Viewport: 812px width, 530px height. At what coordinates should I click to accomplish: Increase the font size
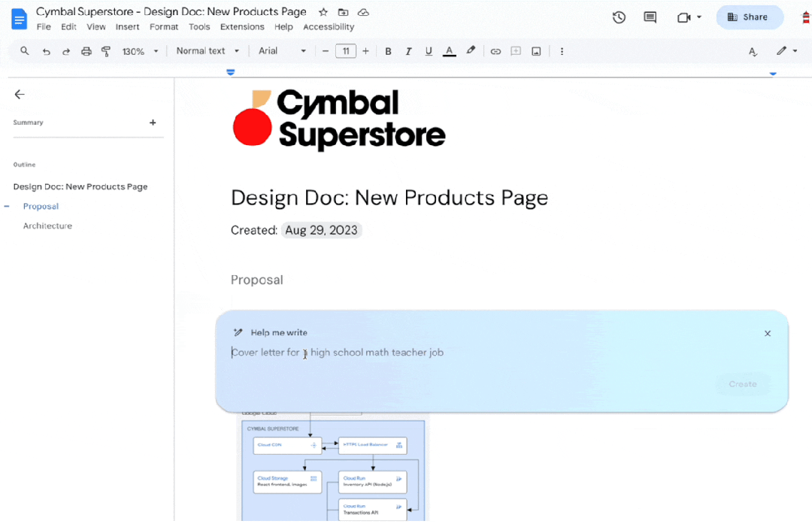(365, 51)
